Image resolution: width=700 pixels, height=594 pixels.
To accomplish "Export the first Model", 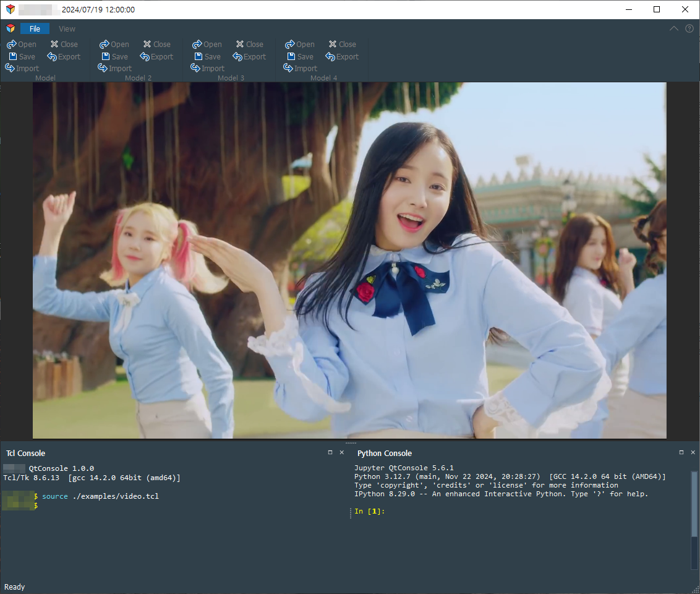I will click(x=64, y=57).
